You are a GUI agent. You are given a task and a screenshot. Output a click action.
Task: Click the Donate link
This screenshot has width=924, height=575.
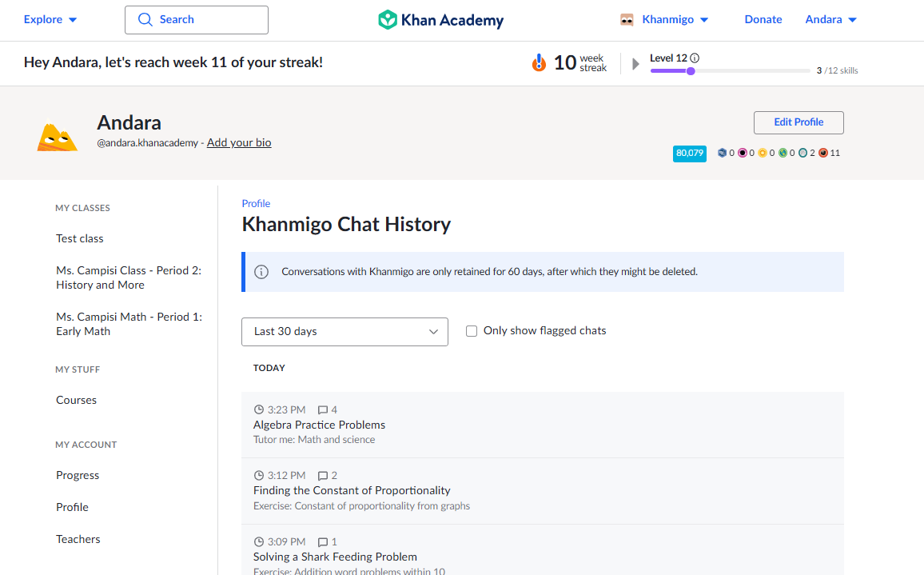click(x=763, y=19)
